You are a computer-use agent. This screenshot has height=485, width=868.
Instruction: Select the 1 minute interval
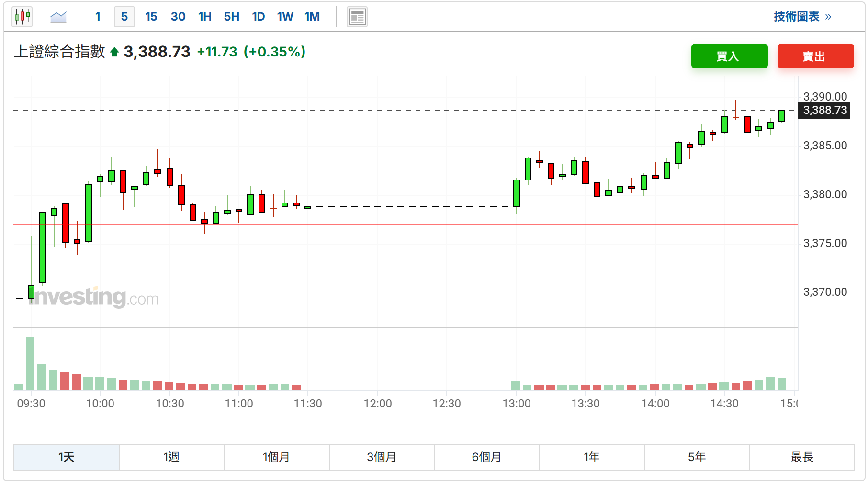98,17
